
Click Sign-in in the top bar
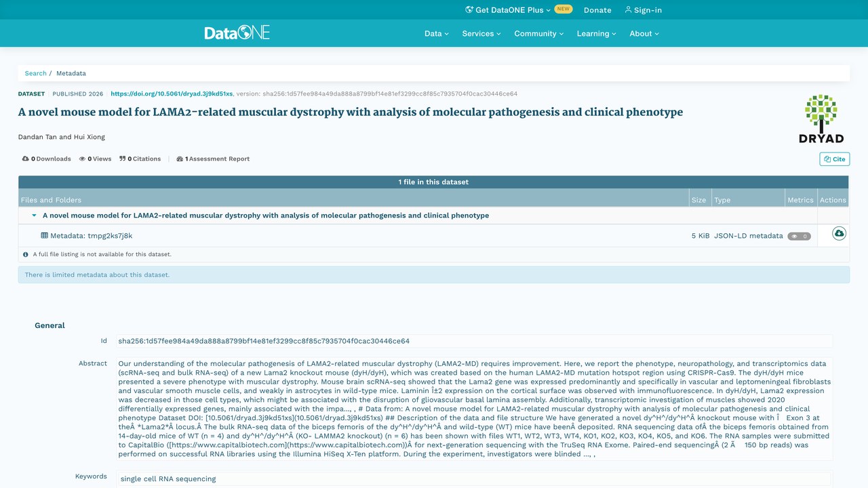[643, 10]
